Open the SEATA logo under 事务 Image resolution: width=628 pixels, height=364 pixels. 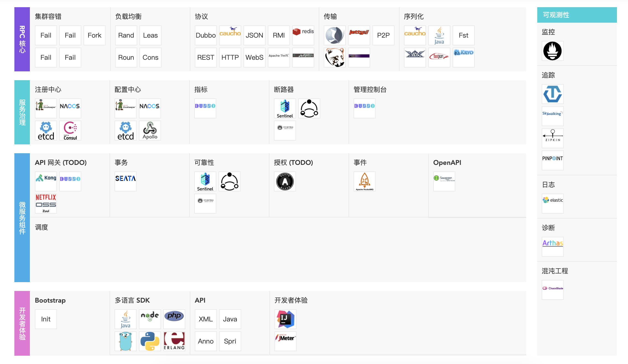coord(125,181)
